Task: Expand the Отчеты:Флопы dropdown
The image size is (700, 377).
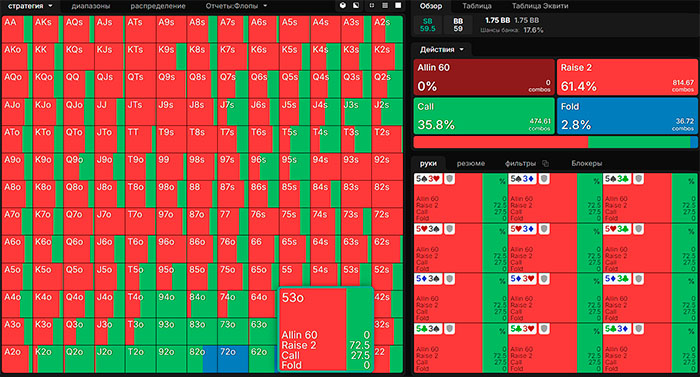Action: 236,6
